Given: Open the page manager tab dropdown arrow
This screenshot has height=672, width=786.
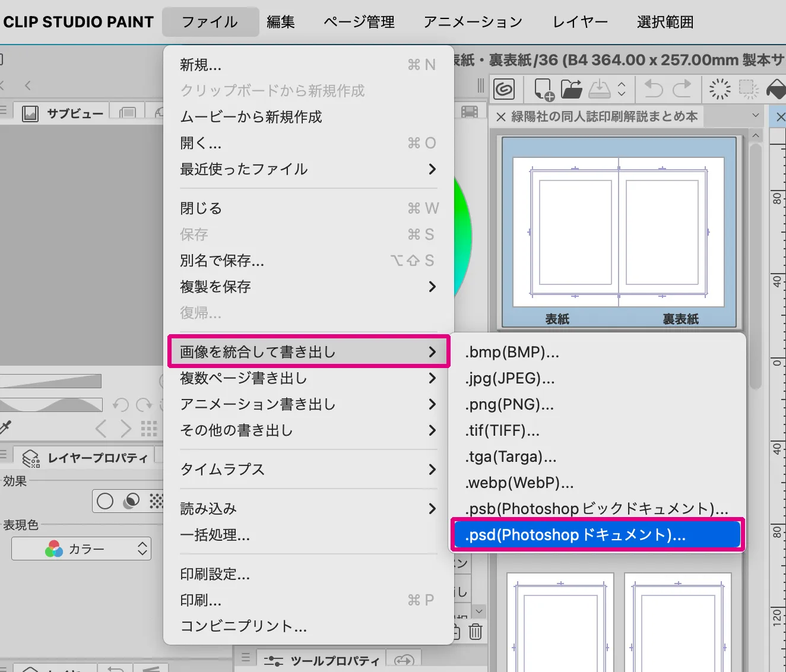Looking at the screenshot, I should click(756, 115).
